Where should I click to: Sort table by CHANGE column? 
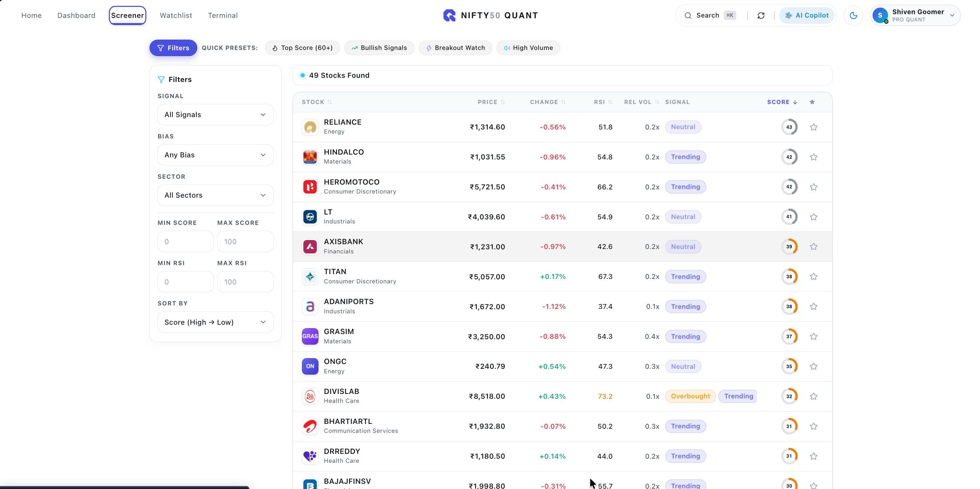click(548, 102)
